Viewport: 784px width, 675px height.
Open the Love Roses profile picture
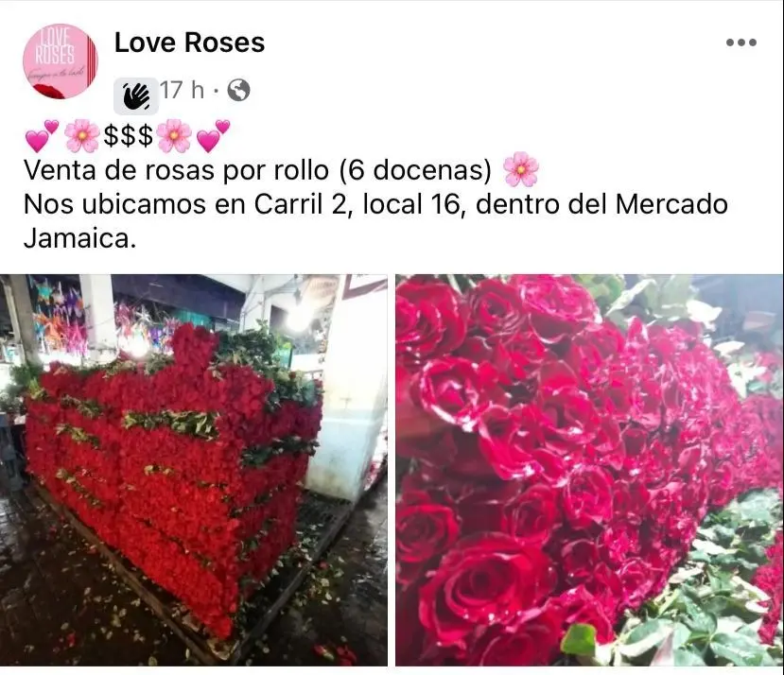61,61
